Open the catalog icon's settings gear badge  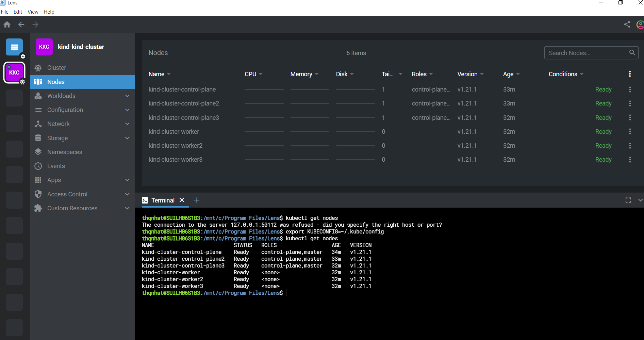[23, 56]
